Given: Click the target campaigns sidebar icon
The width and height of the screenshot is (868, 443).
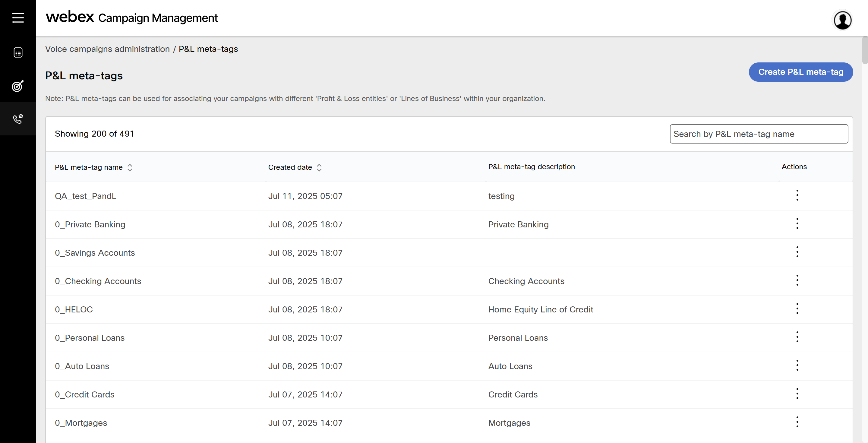Looking at the screenshot, I should tap(18, 86).
